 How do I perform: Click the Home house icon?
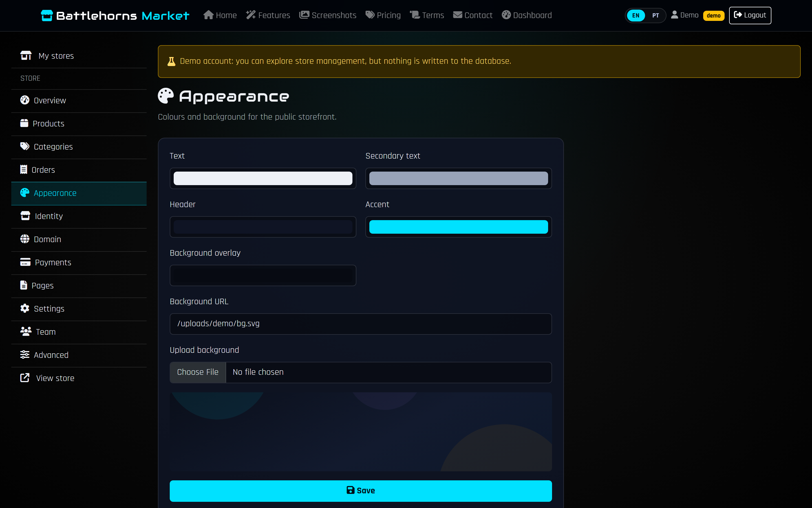coord(208,15)
